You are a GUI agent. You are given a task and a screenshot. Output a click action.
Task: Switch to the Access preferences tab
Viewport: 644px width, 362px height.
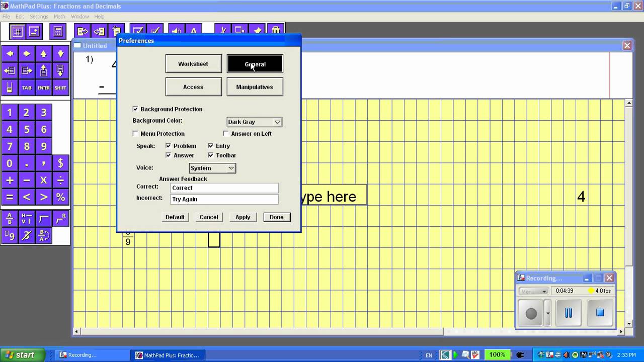point(193,87)
